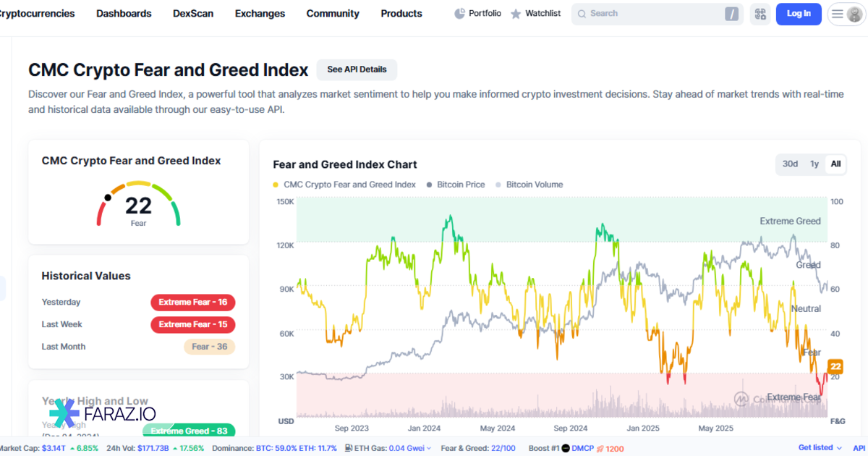Focus the Search input field
This screenshot has width=868, height=456.
pyautogui.click(x=651, y=14)
